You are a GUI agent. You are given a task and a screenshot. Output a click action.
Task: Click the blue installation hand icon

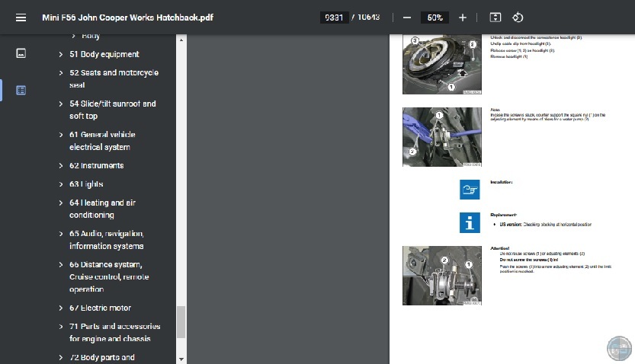[x=470, y=190]
